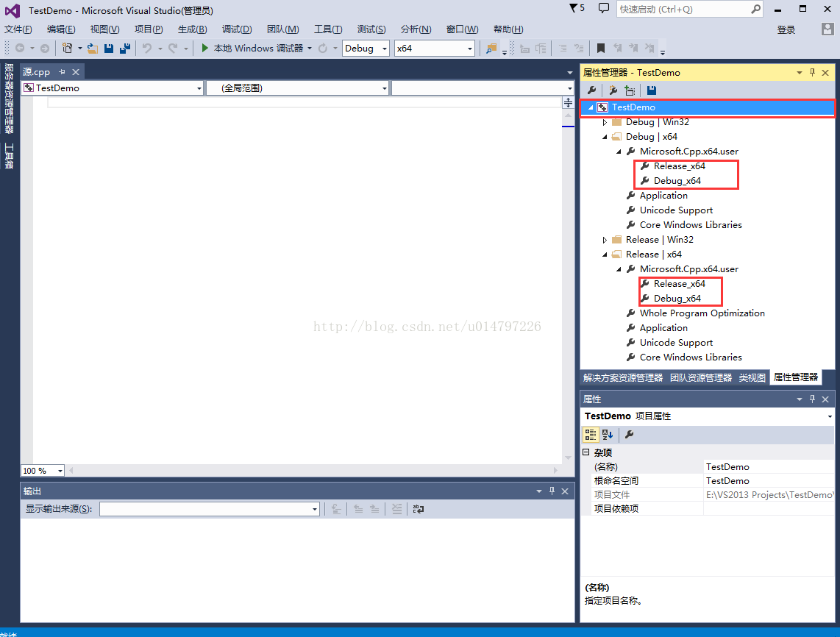Pin the 源.cpp editor tab
This screenshot has width=840, height=637.
pos(62,72)
